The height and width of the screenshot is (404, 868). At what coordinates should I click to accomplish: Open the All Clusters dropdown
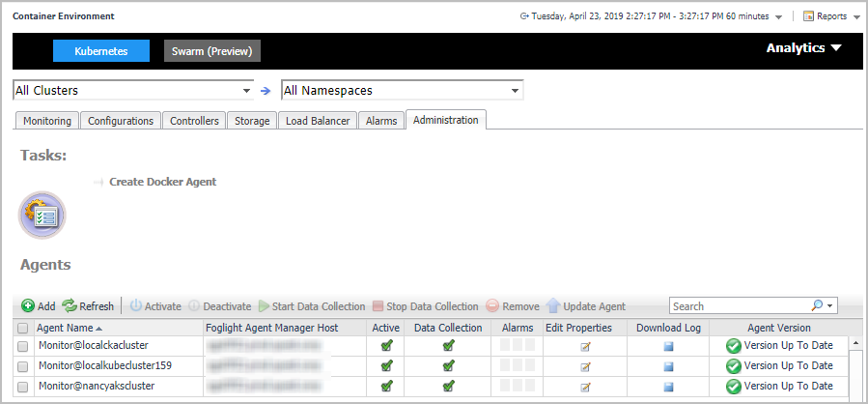(133, 91)
